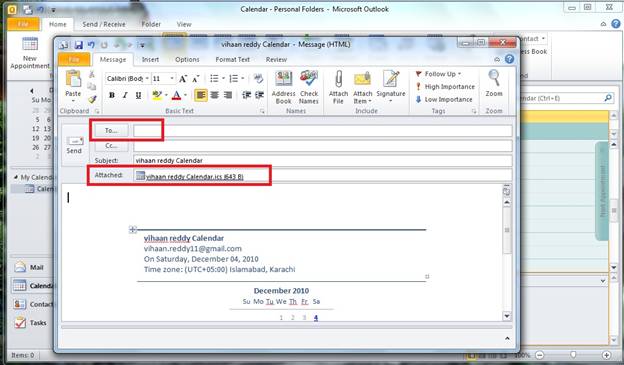
Task: Toggle bold formatting
Action: [x=112, y=96]
